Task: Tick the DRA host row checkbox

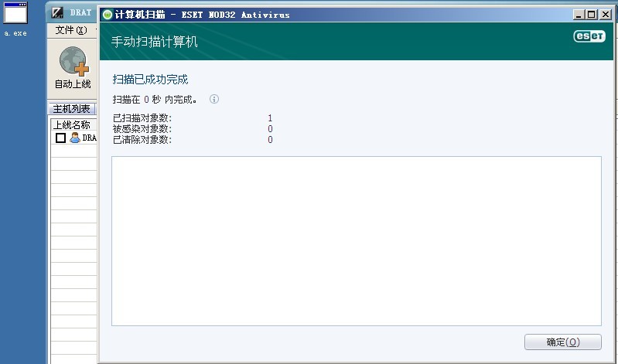Action: [x=60, y=138]
